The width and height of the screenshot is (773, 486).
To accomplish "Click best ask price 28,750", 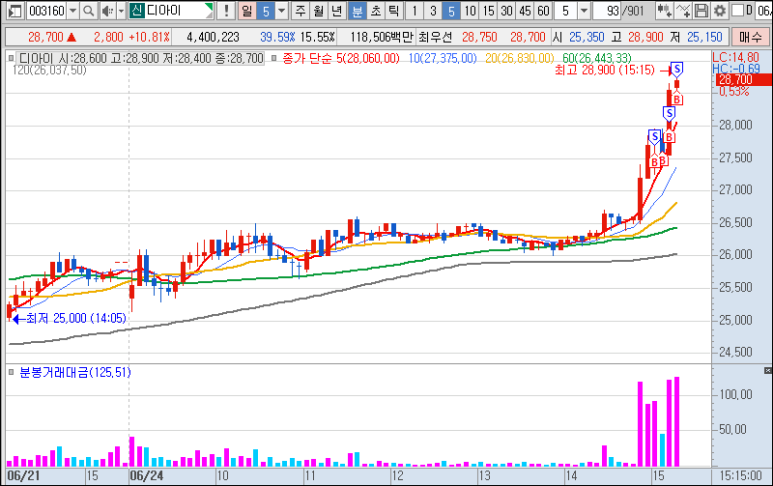I will 479,37.
